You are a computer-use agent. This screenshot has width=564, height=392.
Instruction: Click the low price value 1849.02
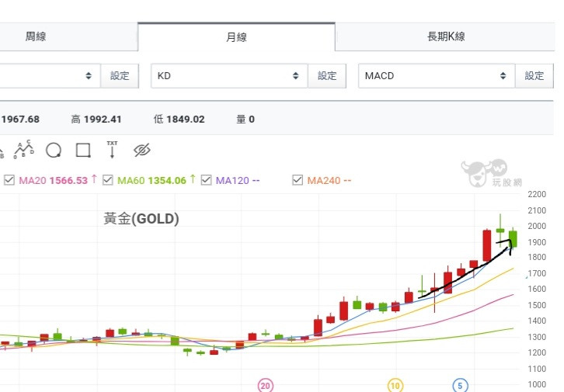point(186,120)
